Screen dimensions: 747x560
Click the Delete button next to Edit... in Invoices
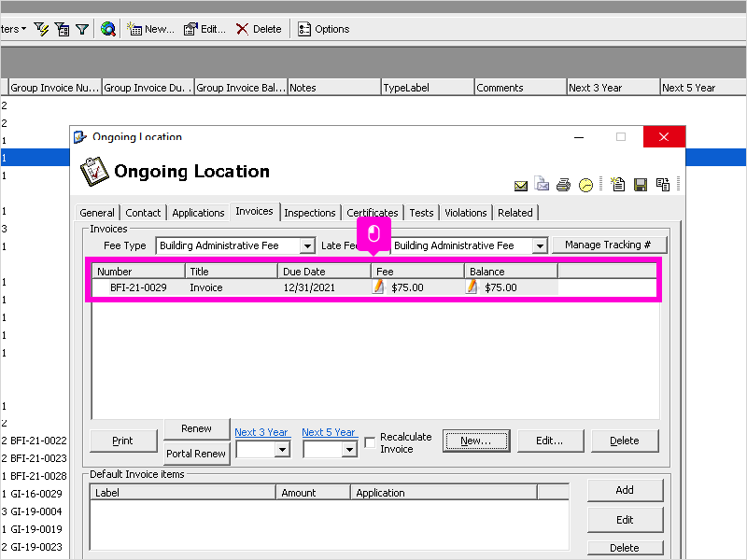click(x=625, y=441)
